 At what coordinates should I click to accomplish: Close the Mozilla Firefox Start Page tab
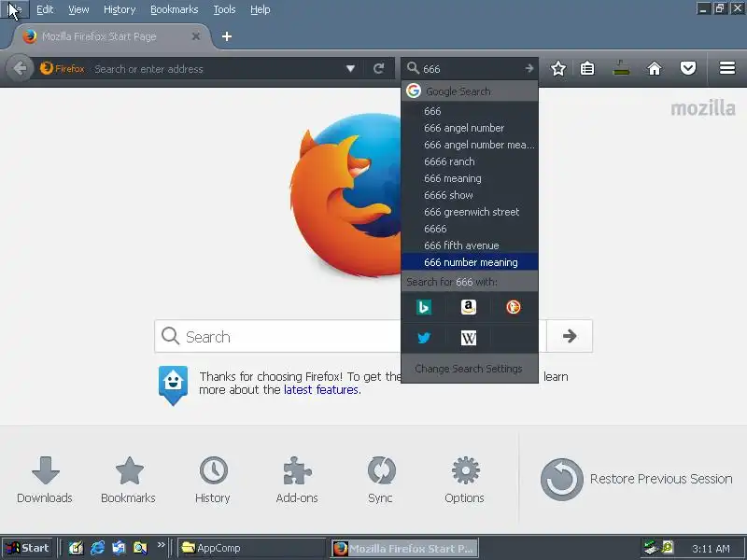[196, 36]
